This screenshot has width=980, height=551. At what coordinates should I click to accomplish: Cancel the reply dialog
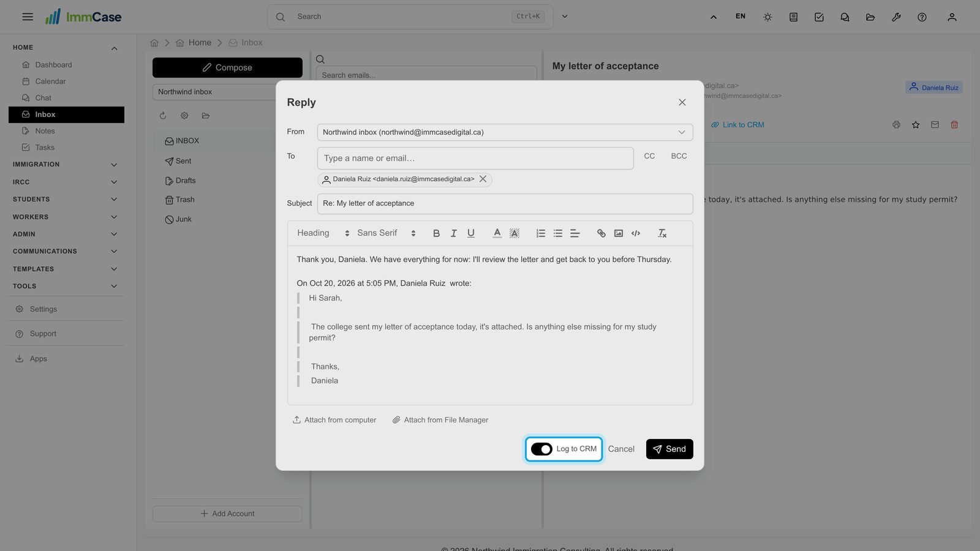621,449
